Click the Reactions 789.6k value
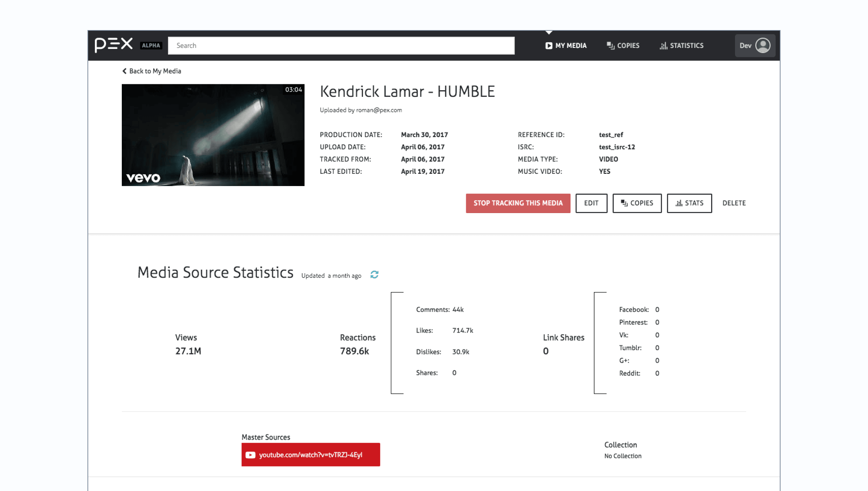Viewport: 868px width, 491px height. 355,351
